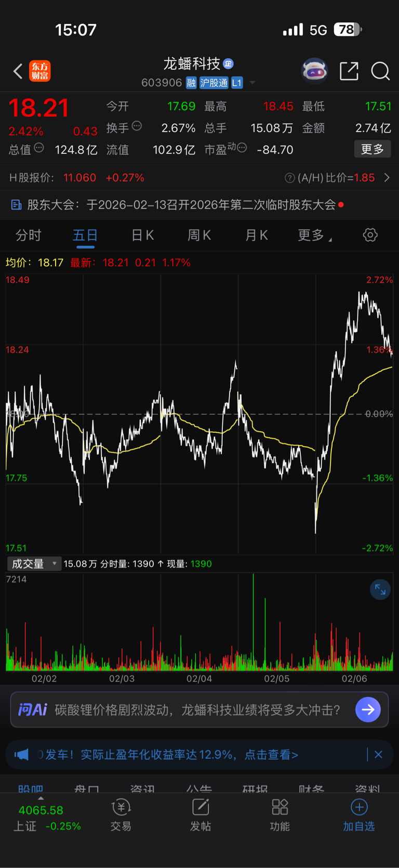This screenshot has width=399, height=868.
Task: Tap the current price 18.21
Action: point(38,108)
